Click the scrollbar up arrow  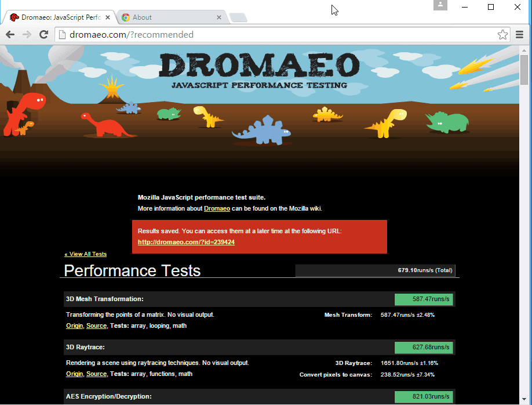pyautogui.click(x=524, y=50)
